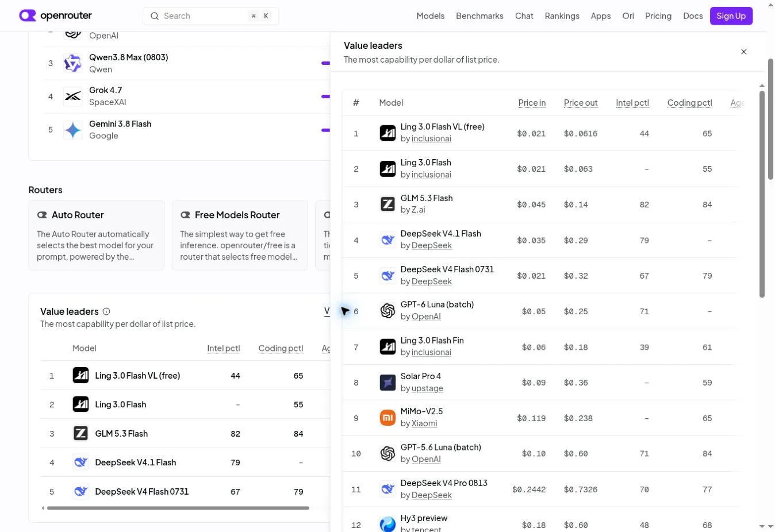Click the Qwen3.8 Max (0803) model icon
The image size is (775, 532).
tap(73, 63)
